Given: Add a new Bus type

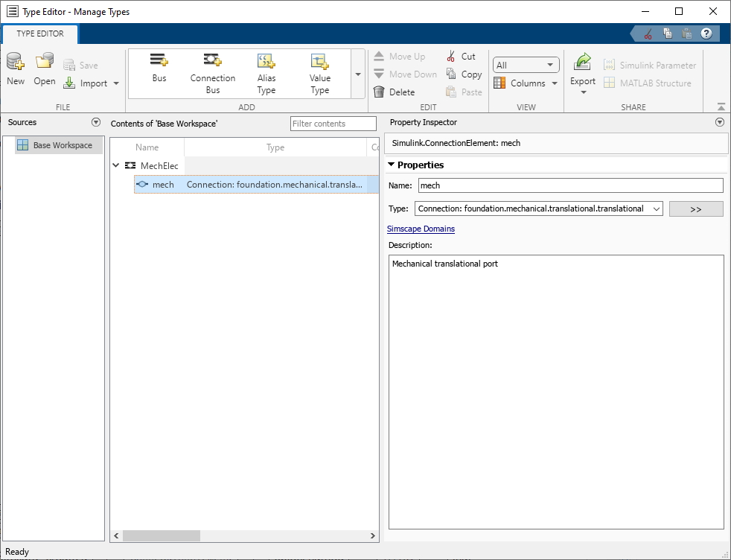Looking at the screenshot, I should tap(159, 68).
